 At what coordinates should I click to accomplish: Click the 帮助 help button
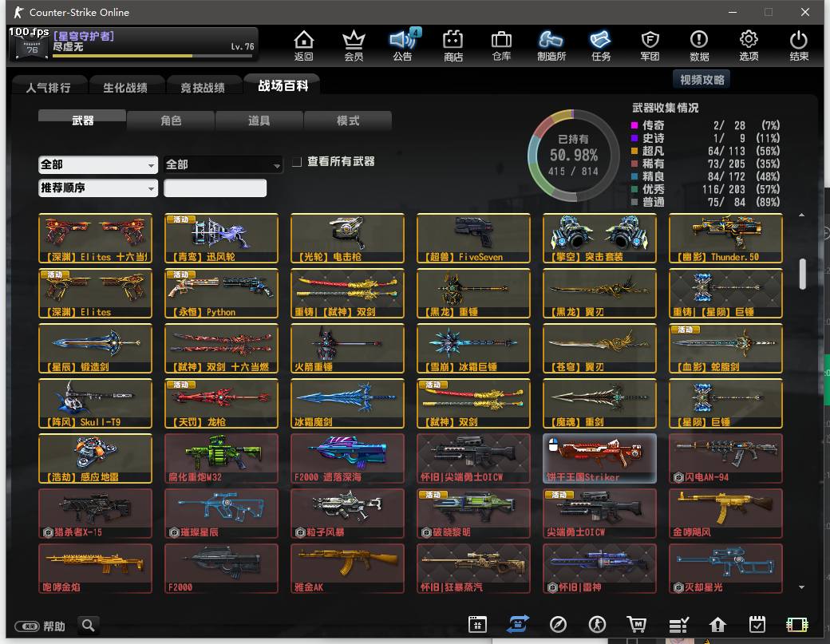click(40, 626)
